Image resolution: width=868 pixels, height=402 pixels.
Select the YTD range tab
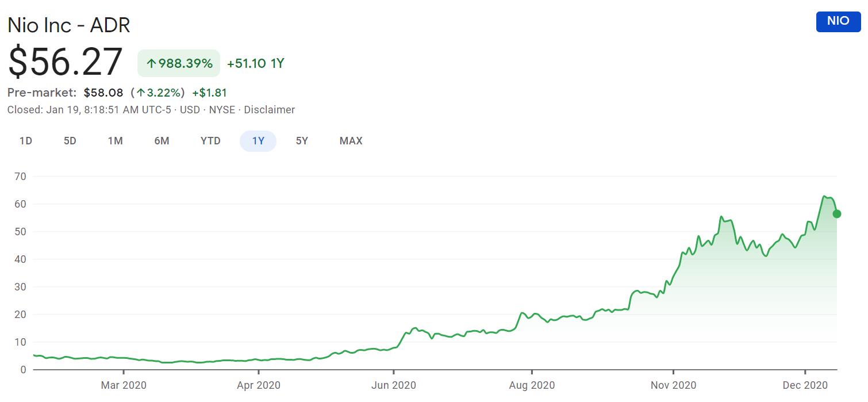(x=210, y=141)
